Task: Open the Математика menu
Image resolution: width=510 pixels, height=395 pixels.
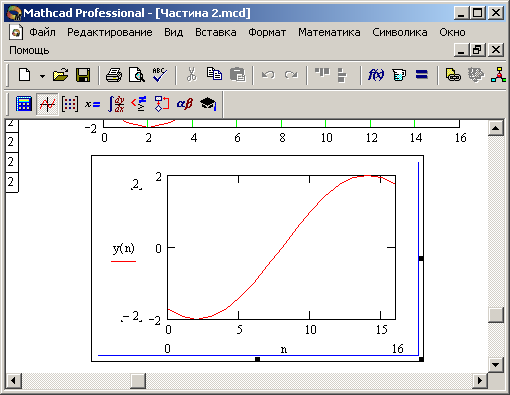Action: (x=329, y=32)
